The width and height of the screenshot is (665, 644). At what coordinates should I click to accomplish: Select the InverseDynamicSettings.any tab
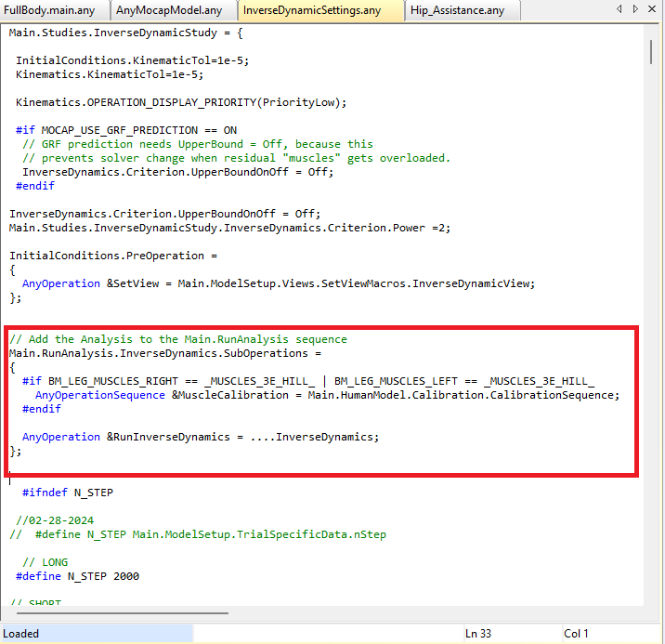[x=312, y=10]
